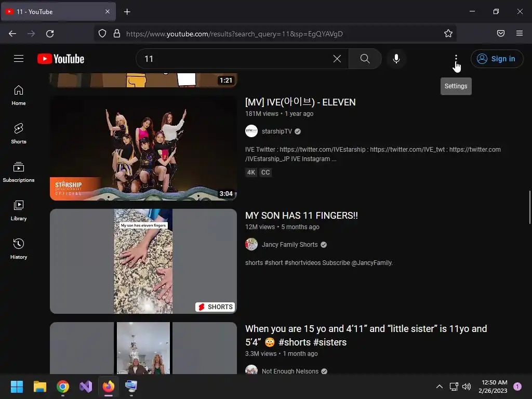532x399 pixels.
Task: Click the 4K badge
Action: click(251, 172)
